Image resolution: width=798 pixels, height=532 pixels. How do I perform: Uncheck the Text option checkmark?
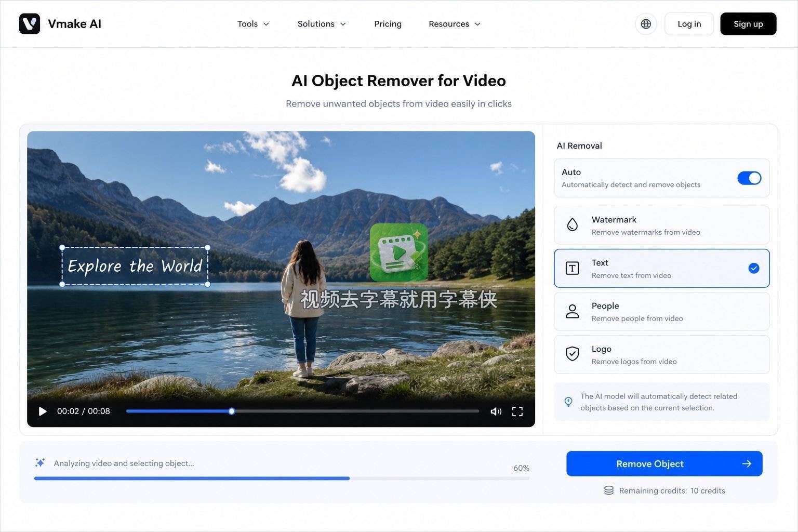[x=754, y=268]
